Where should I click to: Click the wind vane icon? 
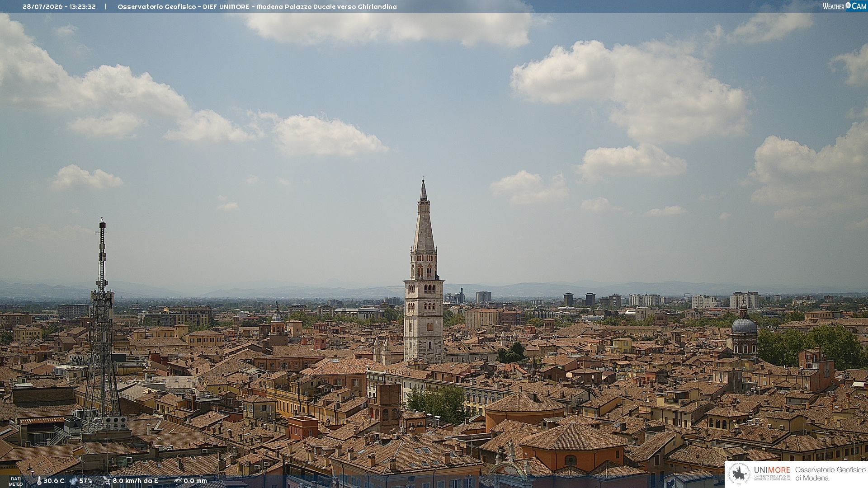click(106, 481)
